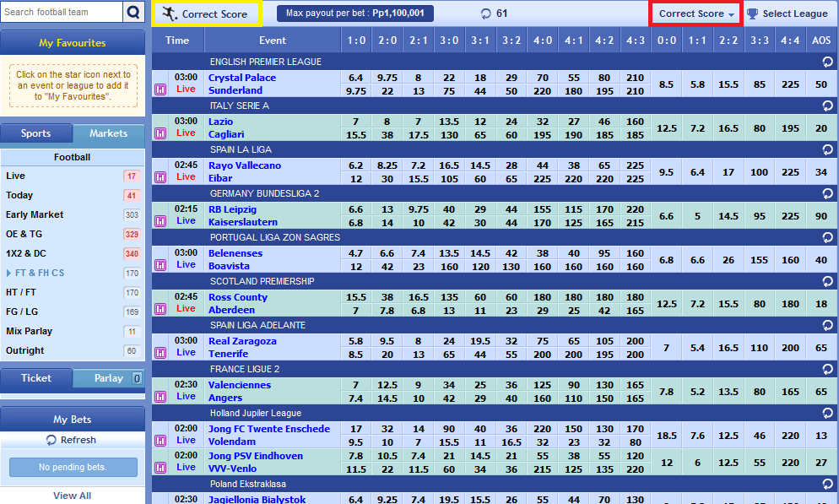Viewport: 839px width, 504px height.
Task: Bet RB Leipzig match 1:1 at 5
Action: 697,216
